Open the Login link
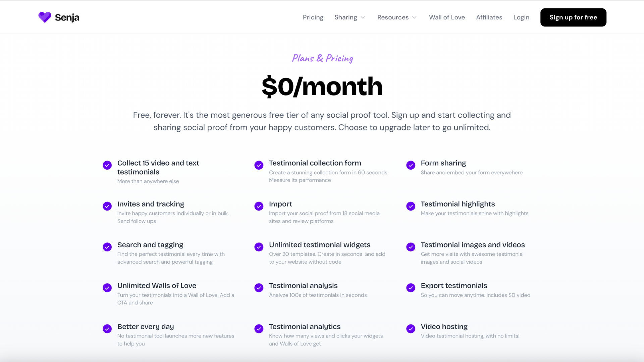Viewport: 644px width, 362px height. click(x=521, y=17)
